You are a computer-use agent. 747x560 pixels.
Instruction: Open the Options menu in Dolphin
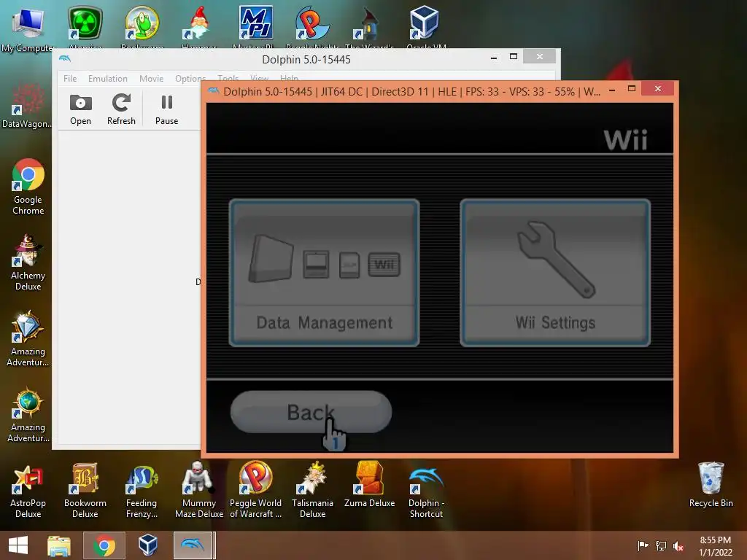(x=190, y=79)
